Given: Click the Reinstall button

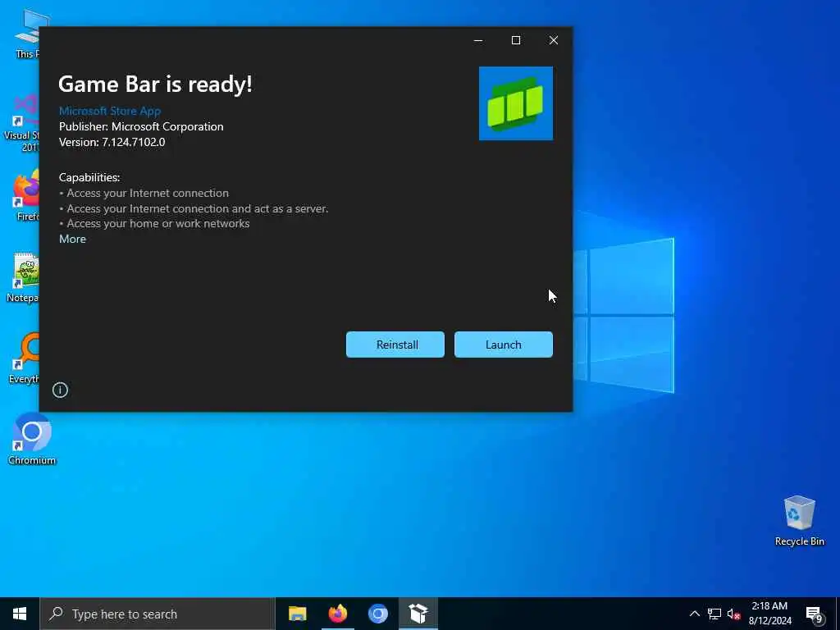Looking at the screenshot, I should (395, 345).
